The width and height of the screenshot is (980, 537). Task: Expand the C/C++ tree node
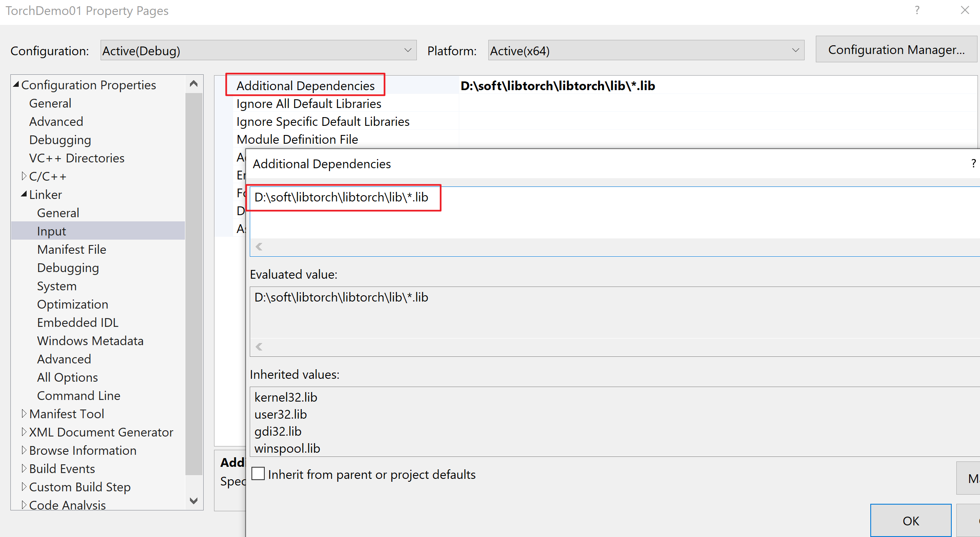[24, 176]
